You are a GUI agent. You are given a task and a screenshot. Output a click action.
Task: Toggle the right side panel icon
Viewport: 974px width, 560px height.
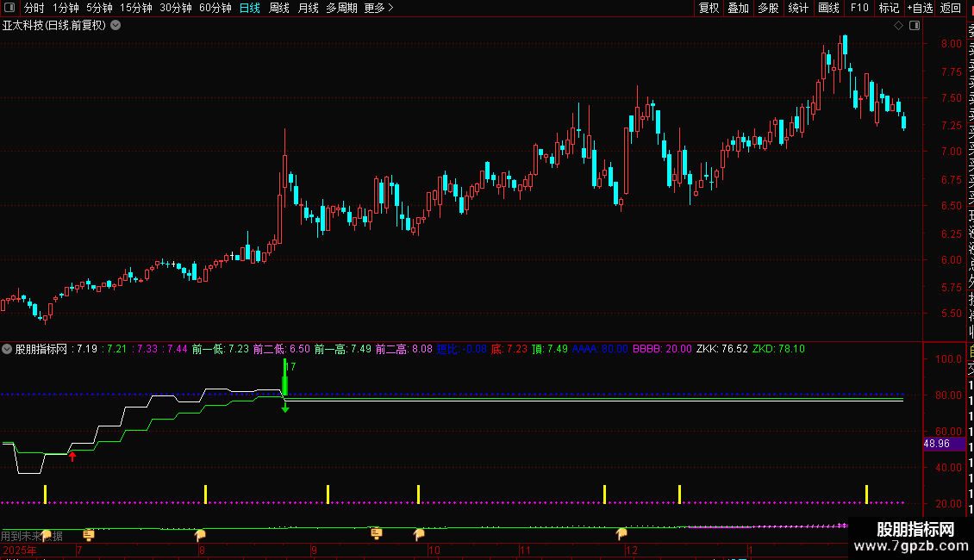pos(915,26)
